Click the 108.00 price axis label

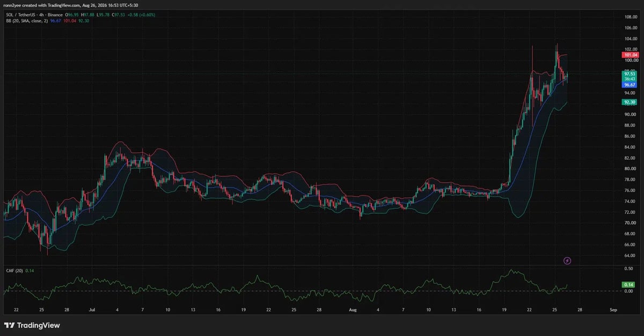[631, 17]
